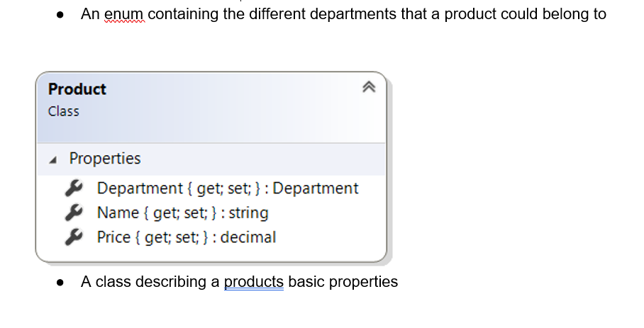Select the Name string property row
Screen dimensions: 644x328
click(x=211, y=213)
